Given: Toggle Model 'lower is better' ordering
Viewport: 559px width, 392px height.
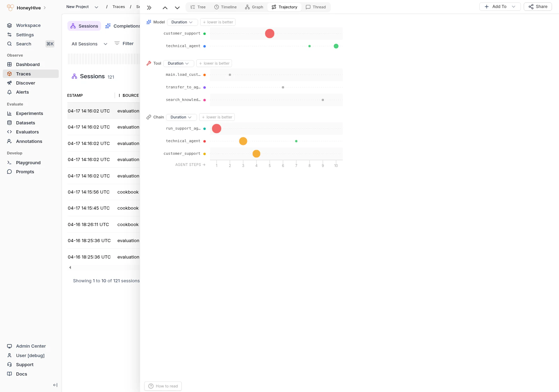Looking at the screenshot, I should [218, 22].
